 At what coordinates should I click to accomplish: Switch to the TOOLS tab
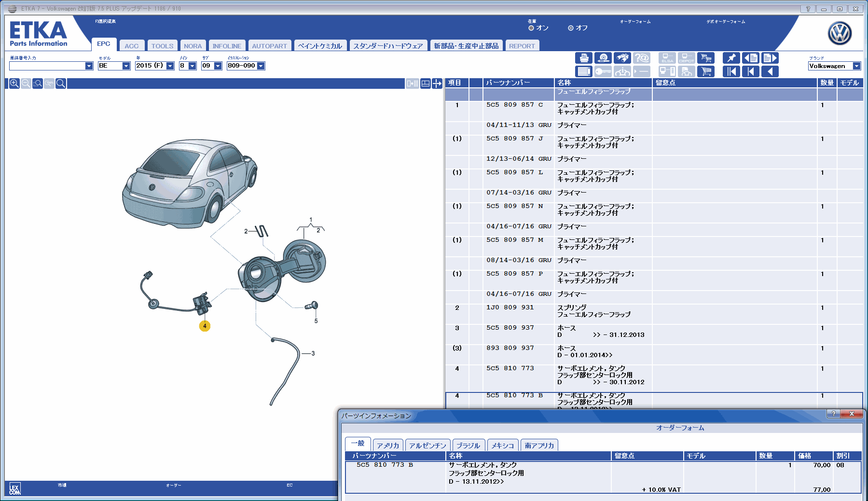(162, 46)
